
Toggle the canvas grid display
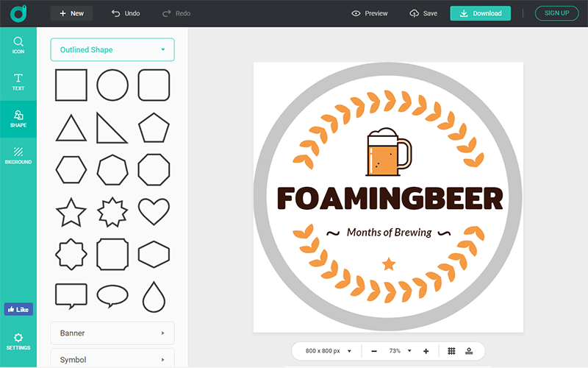451,351
